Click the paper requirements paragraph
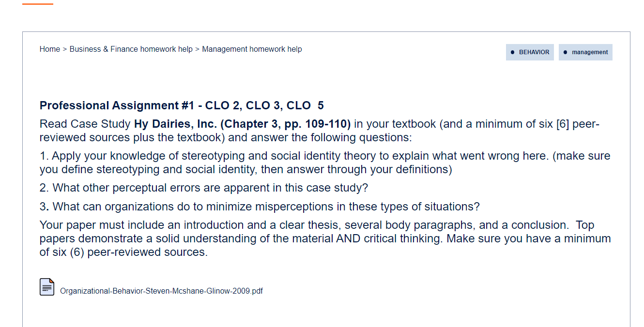This screenshot has width=644, height=327. pyautogui.click(x=325, y=238)
